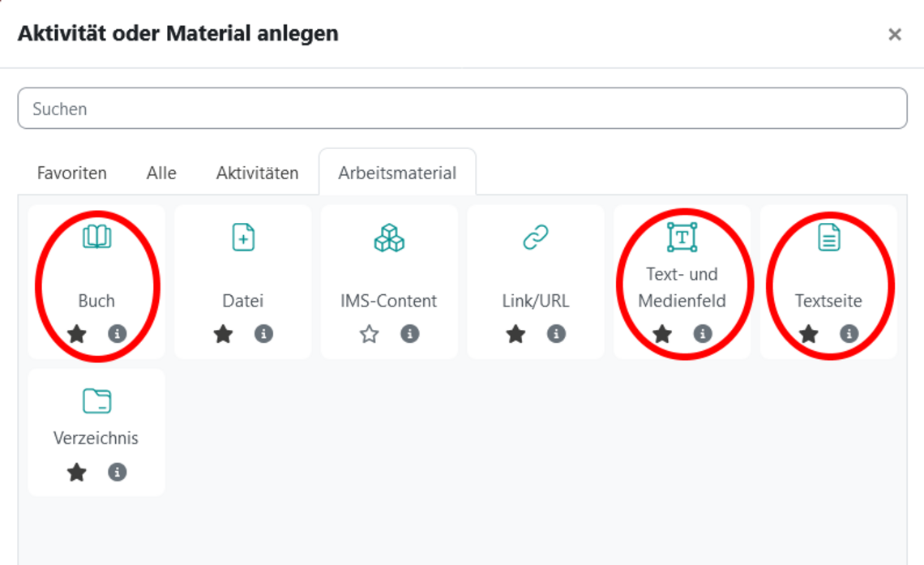Star IMS-Content as a favorite
The image size is (924, 565).
coord(370,334)
